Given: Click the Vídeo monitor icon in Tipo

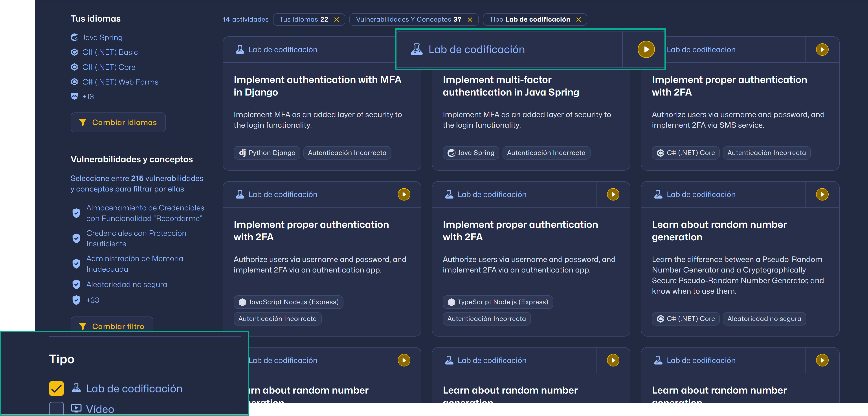Looking at the screenshot, I should (77, 409).
